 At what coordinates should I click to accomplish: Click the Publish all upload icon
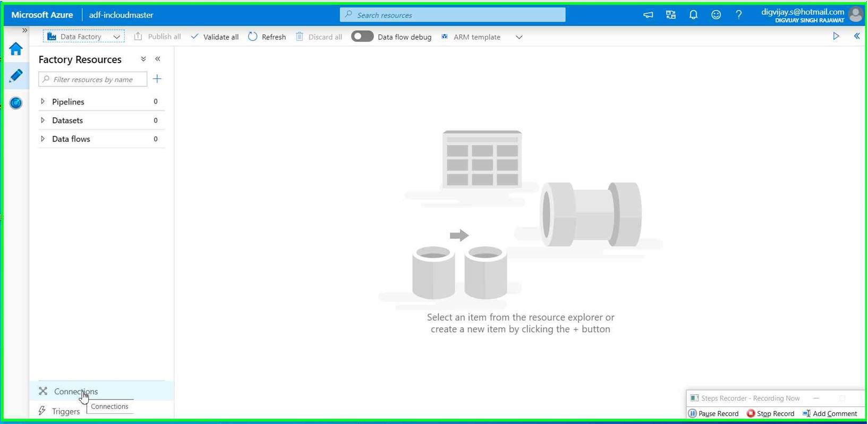(138, 36)
